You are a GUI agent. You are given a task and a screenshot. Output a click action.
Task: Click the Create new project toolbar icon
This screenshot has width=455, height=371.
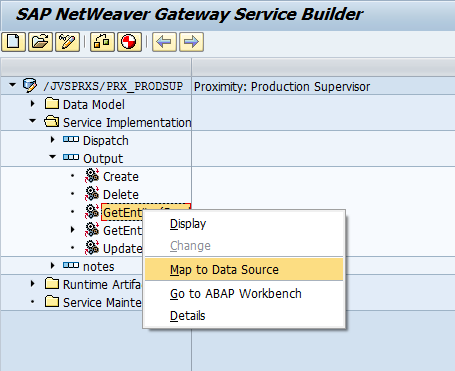pos(13,42)
